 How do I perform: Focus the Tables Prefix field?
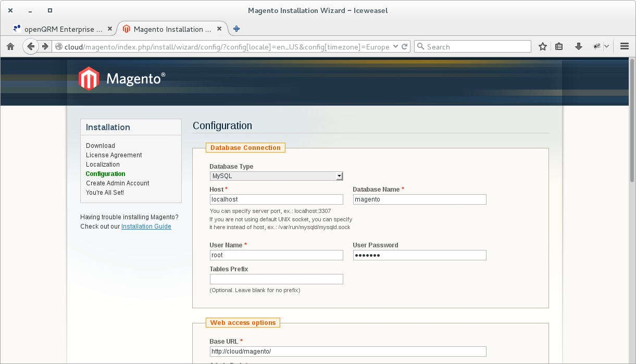(x=276, y=279)
